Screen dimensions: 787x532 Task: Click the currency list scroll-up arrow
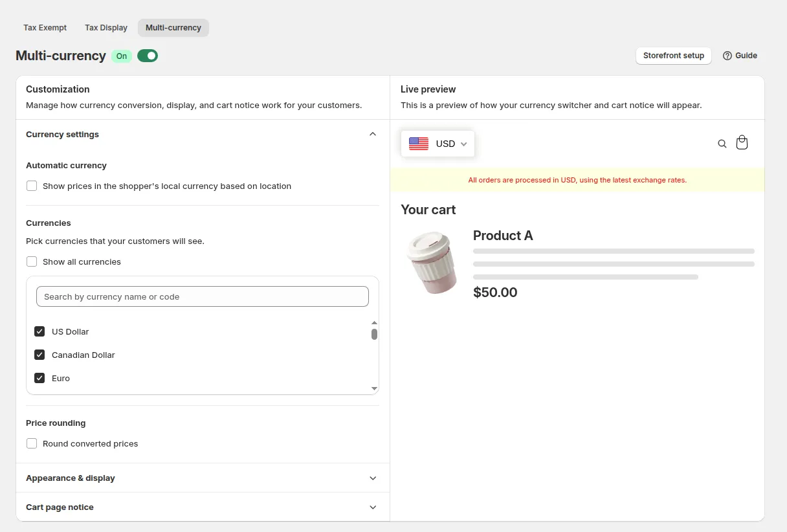374,322
